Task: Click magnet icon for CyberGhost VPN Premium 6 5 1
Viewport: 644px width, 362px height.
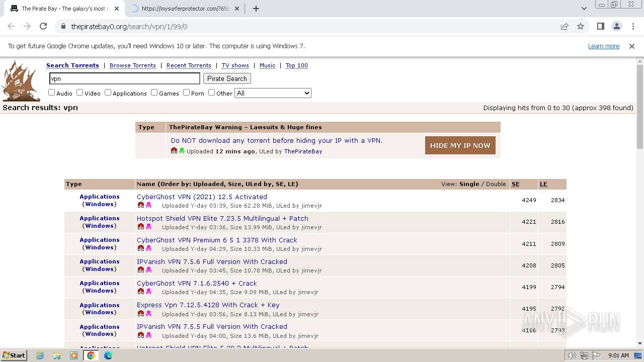Action: pos(141,248)
